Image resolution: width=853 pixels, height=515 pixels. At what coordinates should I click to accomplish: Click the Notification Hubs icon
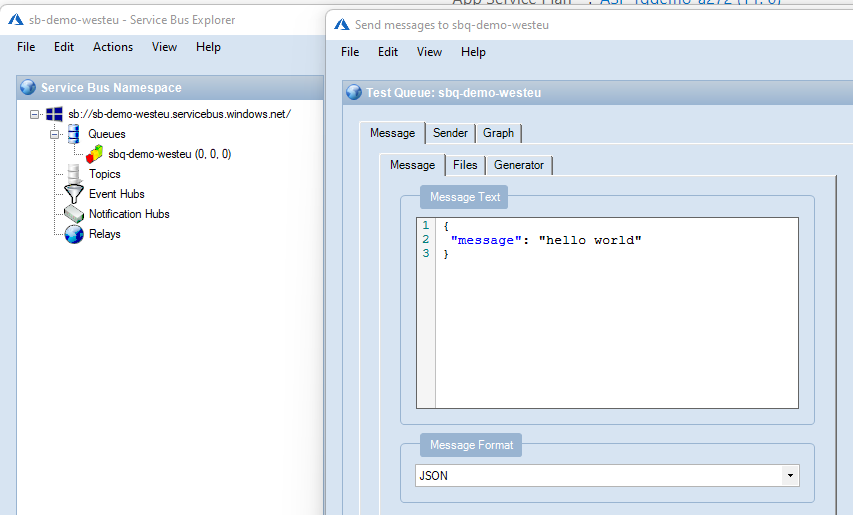tap(74, 214)
